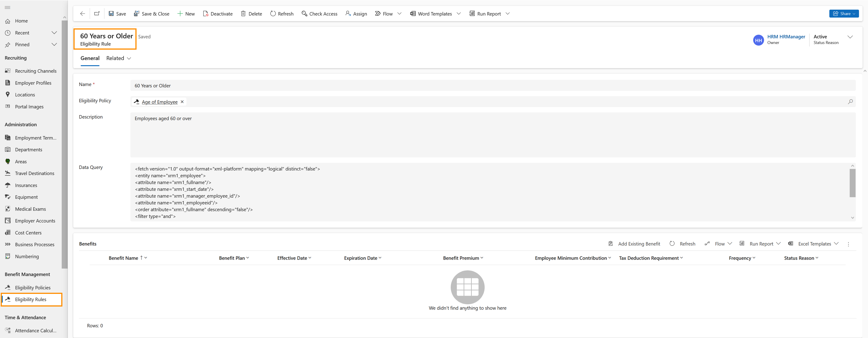Open Excel Templates menu

tap(813, 244)
